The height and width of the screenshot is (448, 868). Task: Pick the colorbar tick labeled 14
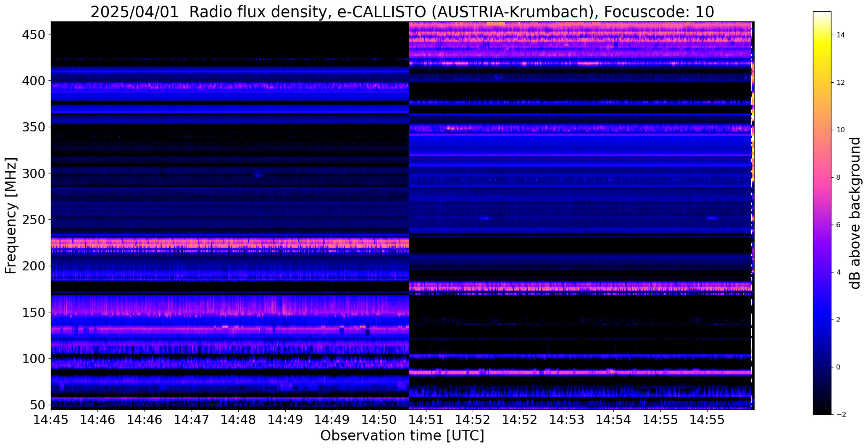coord(840,35)
